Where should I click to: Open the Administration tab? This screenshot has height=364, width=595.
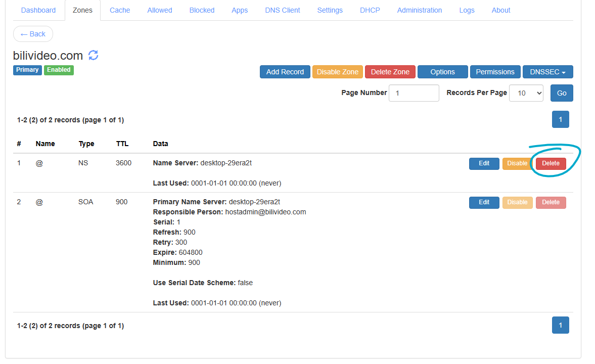[x=419, y=10]
